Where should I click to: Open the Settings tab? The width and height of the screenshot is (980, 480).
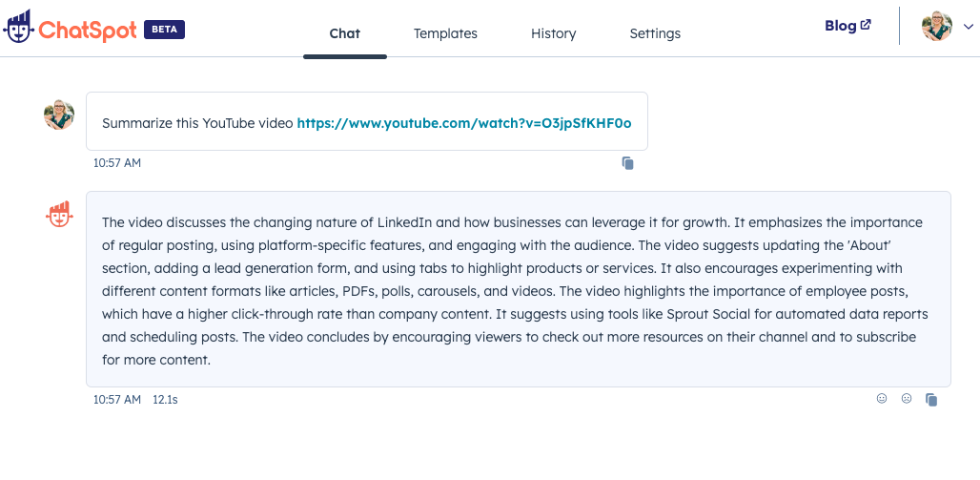tap(655, 33)
